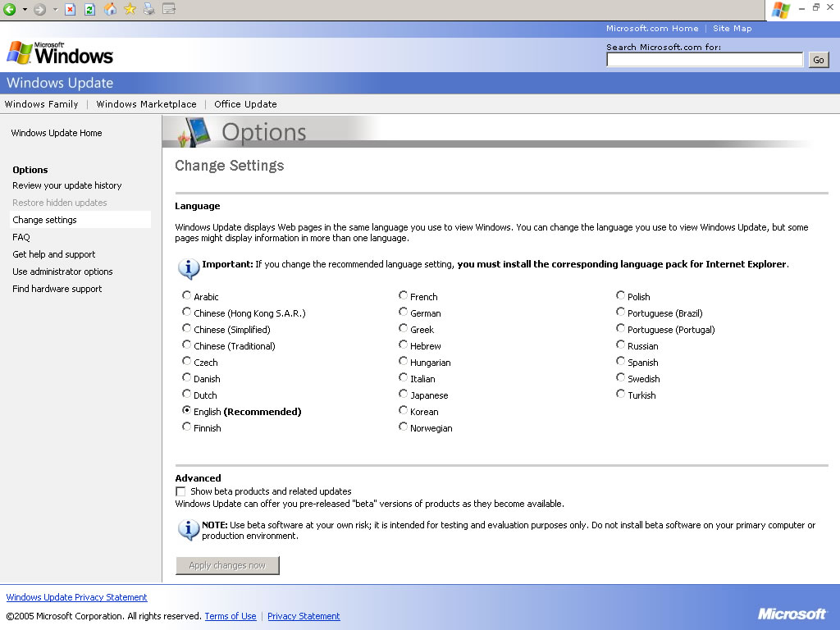Choose Greek as the language

[403, 328]
